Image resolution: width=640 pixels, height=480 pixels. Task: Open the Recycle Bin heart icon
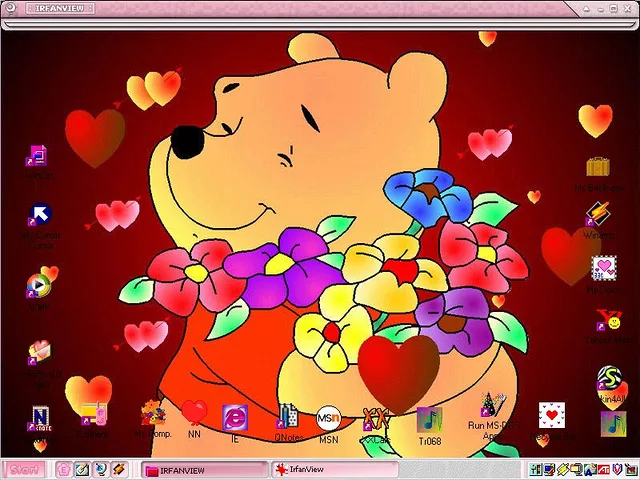point(552,415)
